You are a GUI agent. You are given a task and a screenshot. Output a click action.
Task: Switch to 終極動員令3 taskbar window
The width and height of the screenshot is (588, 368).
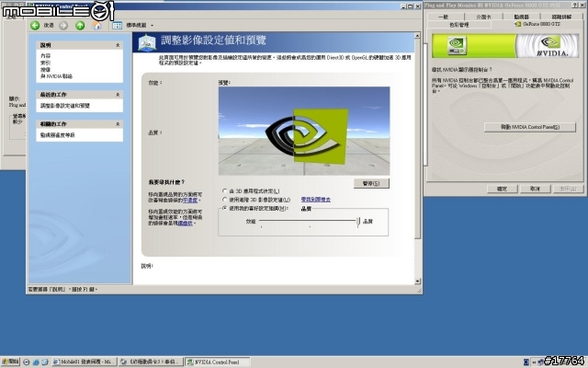pos(151,362)
